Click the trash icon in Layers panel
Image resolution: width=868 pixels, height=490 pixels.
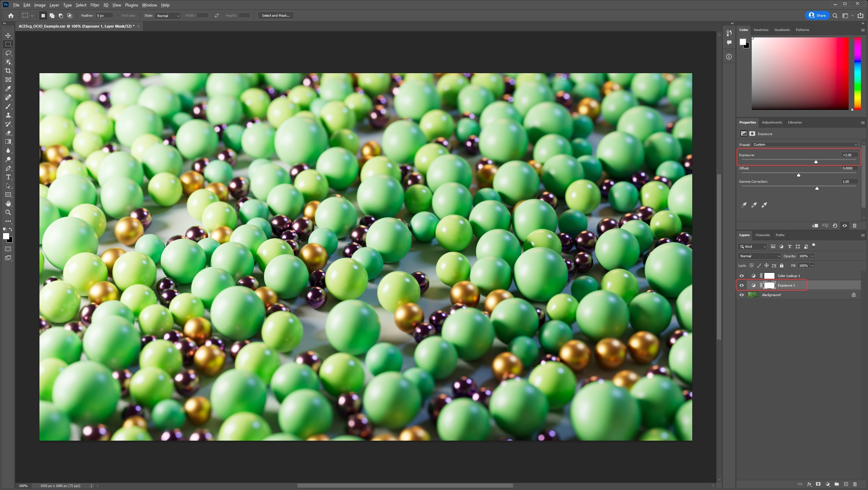click(x=855, y=484)
